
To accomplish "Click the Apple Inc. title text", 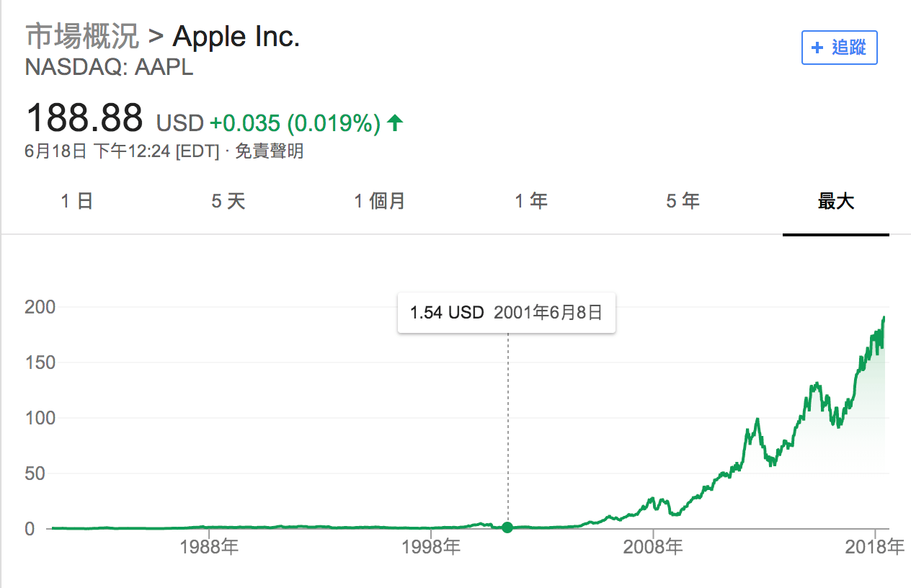I will pyautogui.click(x=236, y=35).
